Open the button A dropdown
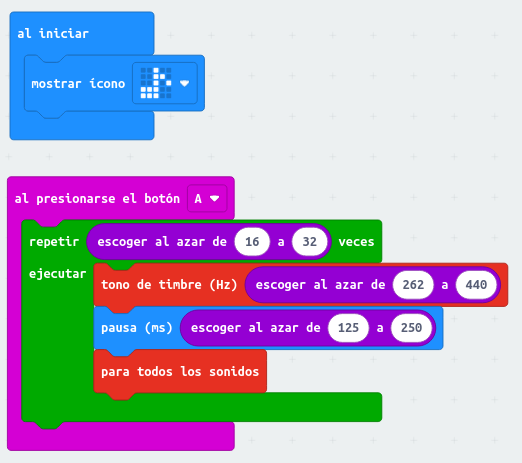The height and width of the screenshot is (463, 522). (207, 199)
